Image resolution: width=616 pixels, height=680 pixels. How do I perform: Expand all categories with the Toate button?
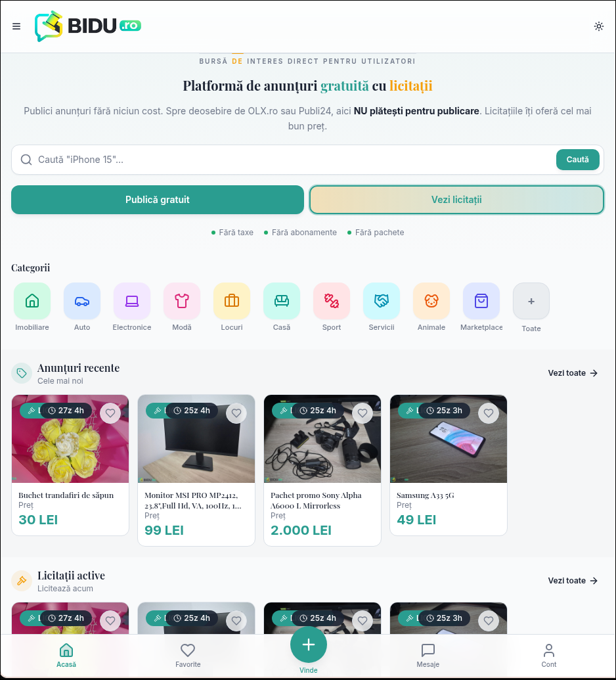click(x=531, y=301)
